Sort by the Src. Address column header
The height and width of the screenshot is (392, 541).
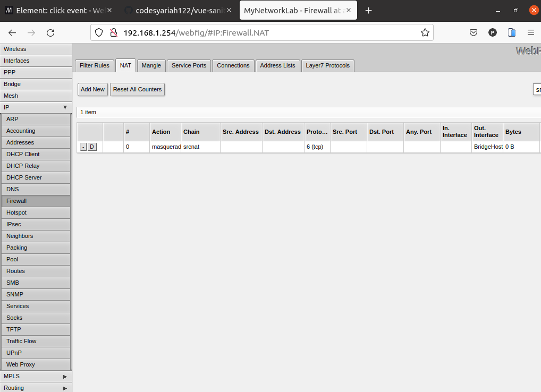(241, 132)
